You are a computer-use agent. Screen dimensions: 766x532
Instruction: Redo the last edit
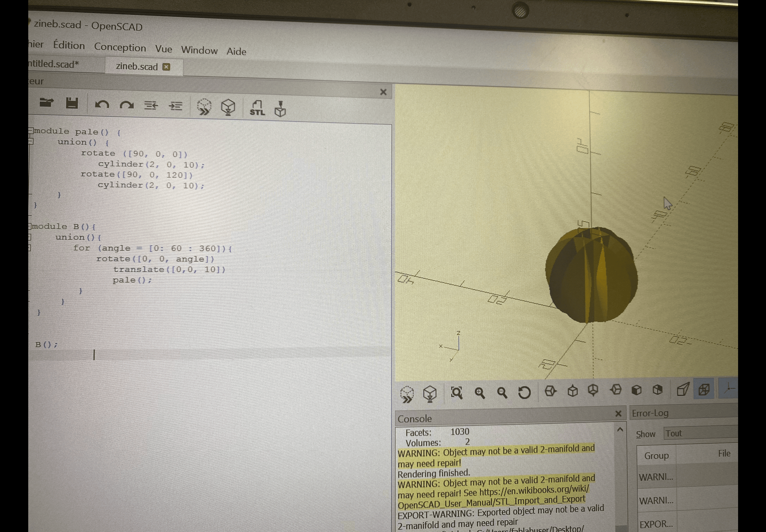tap(127, 105)
